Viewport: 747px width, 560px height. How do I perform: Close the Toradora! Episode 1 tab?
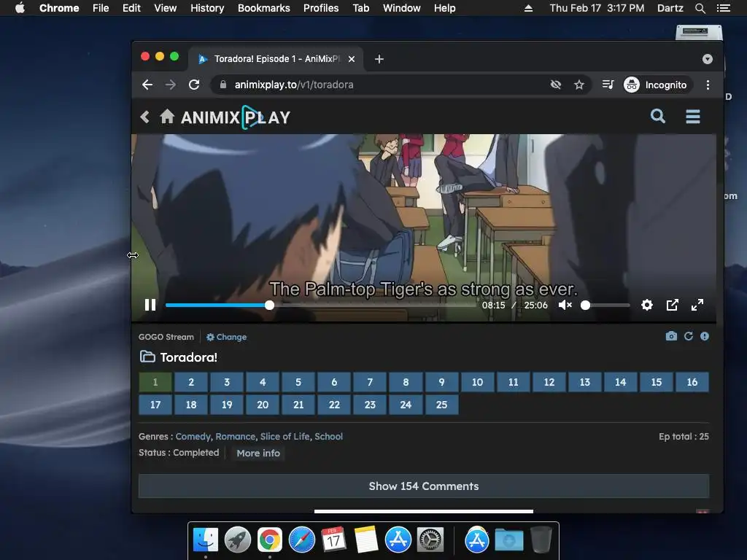click(x=352, y=59)
